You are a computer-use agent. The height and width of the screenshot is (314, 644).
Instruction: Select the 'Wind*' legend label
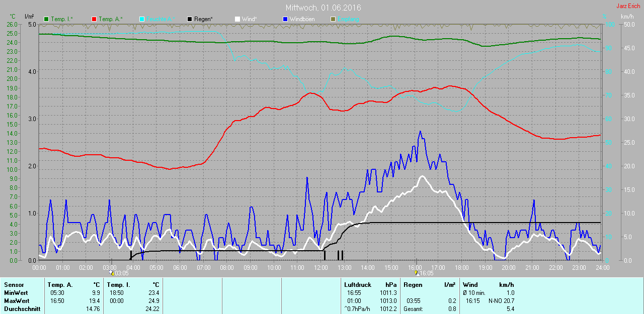[x=249, y=19]
